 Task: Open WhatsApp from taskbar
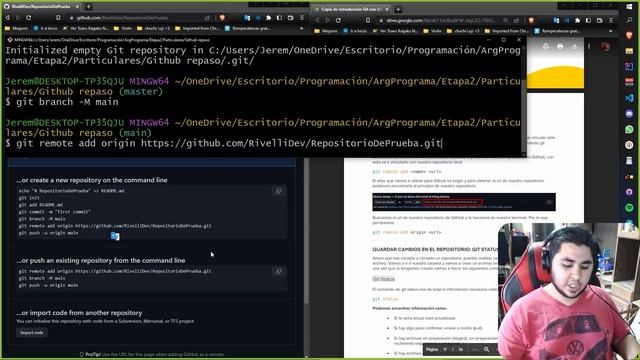[629, 129]
